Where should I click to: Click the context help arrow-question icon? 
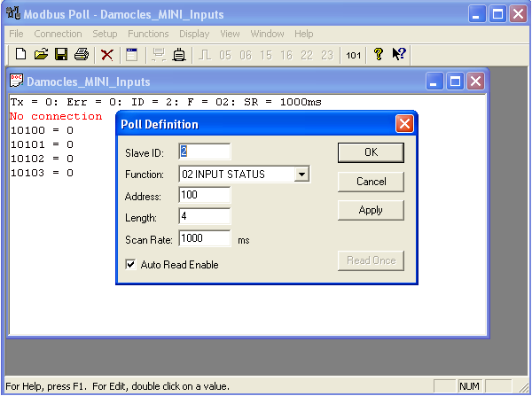[x=399, y=54]
